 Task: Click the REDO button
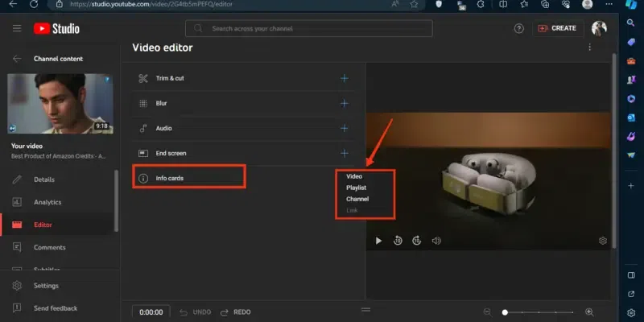pos(235,312)
